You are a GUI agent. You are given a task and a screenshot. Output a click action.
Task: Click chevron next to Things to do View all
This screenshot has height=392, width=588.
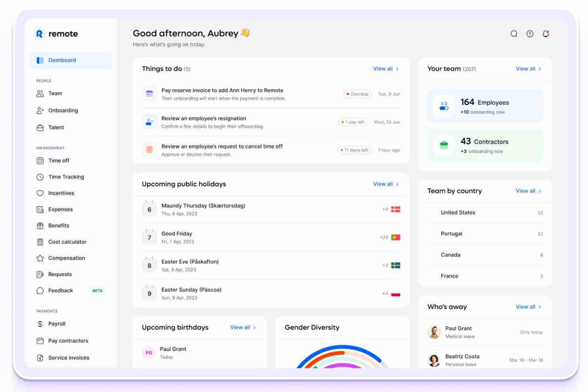click(x=397, y=69)
